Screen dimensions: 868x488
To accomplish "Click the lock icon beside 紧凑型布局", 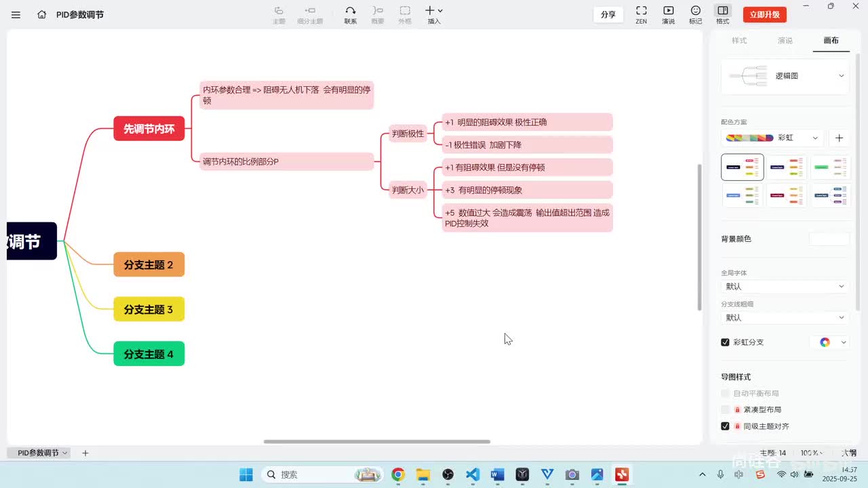I will 737,410.
